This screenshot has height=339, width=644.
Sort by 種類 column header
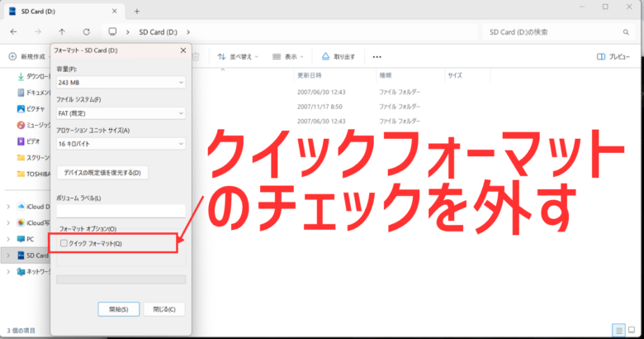(386, 75)
